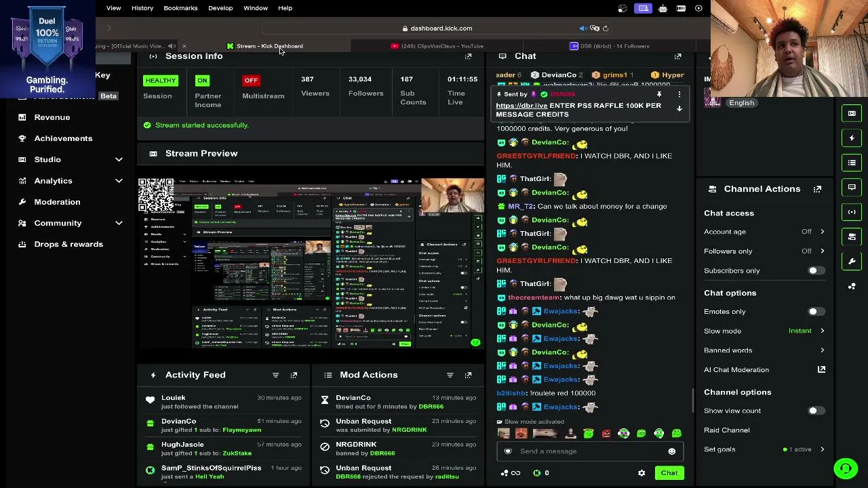Open the Window menu
The image size is (868, 488).
click(x=256, y=8)
